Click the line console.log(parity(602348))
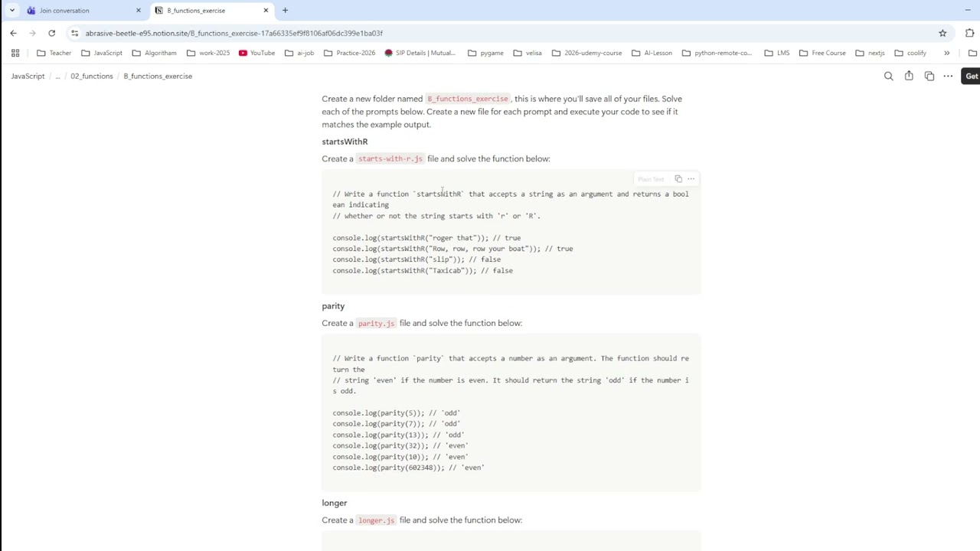Screen dimensions: 980x551 pyautogui.click(x=408, y=468)
